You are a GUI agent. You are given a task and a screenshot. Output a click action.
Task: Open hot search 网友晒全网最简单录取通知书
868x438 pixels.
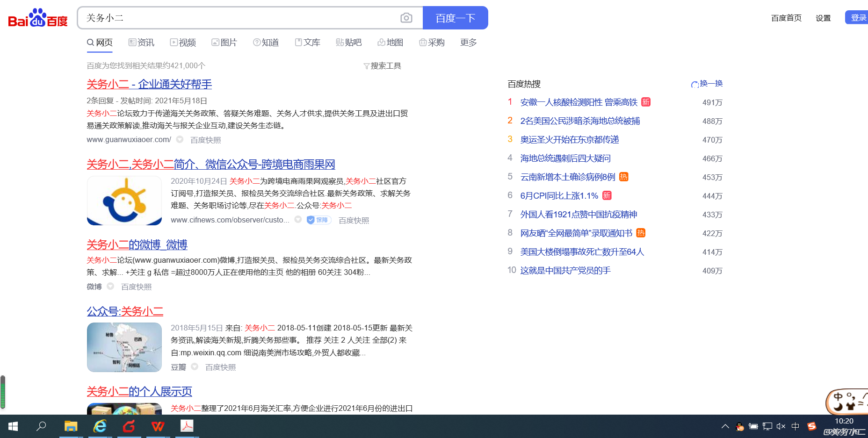(x=577, y=233)
